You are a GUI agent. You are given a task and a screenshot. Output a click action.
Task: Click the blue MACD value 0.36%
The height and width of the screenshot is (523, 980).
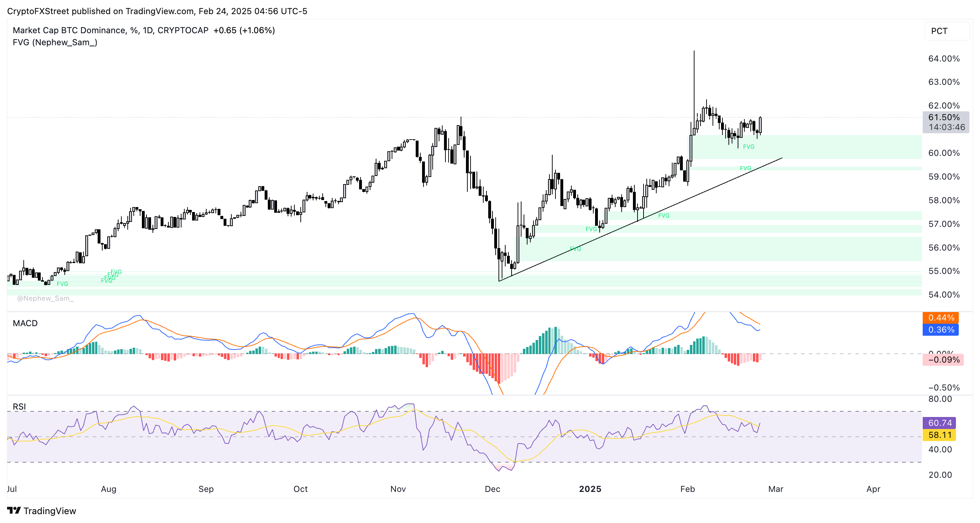click(941, 330)
